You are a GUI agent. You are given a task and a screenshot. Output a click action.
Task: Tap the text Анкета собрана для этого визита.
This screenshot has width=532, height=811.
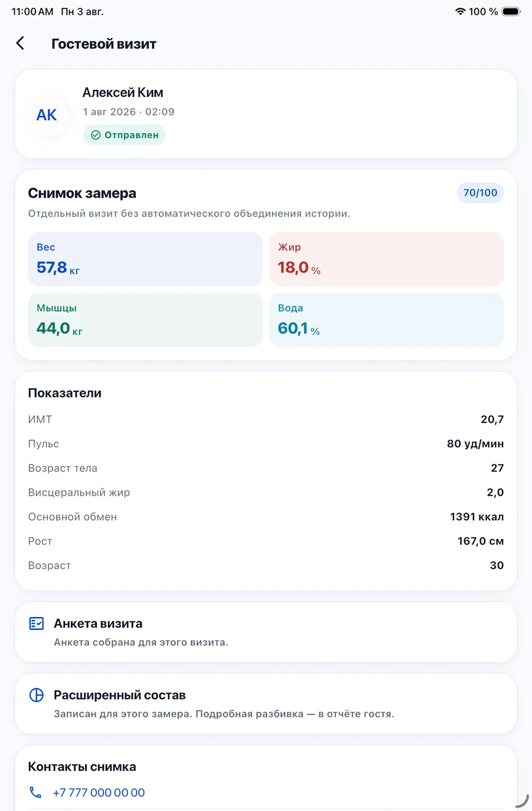click(141, 642)
